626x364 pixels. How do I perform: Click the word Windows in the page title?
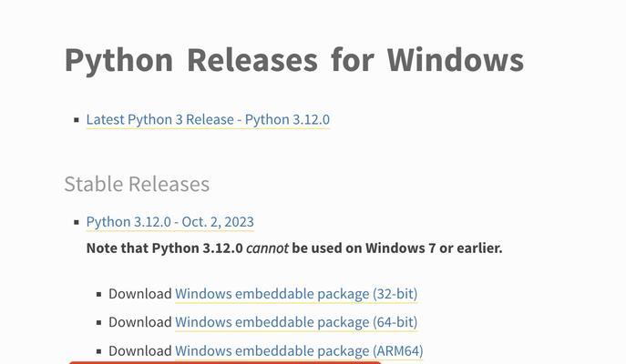pos(455,59)
